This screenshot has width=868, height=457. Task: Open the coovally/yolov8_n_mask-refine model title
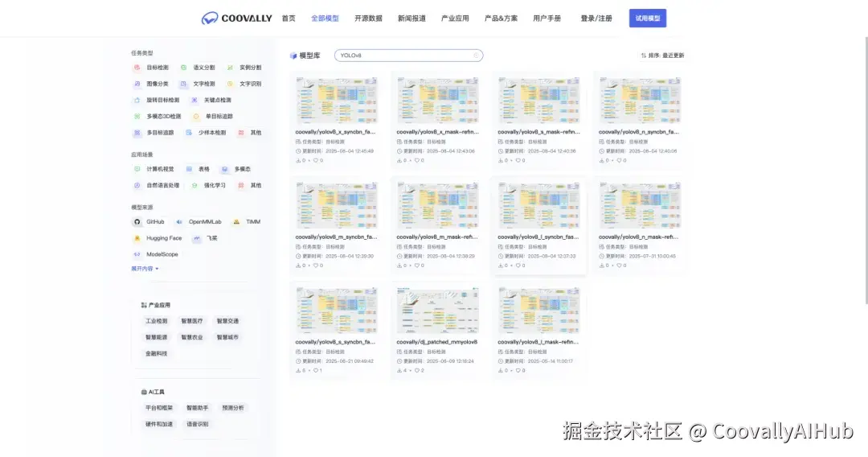(x=638, y=237)
